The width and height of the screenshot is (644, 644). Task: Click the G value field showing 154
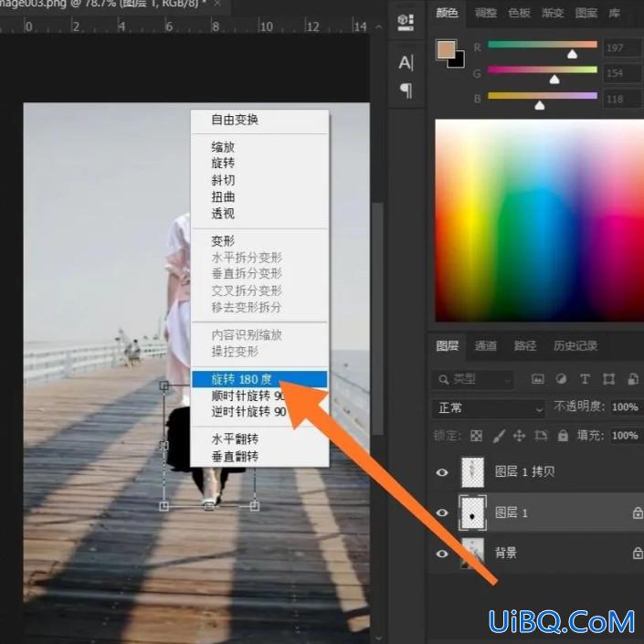tap(622, 73)
